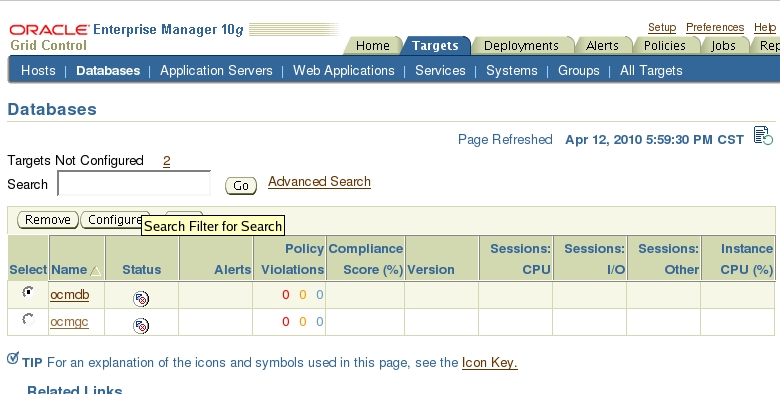This screenshot has height=394, width=780.
Task: Open the Icon Key link
Action: [489, 363]
